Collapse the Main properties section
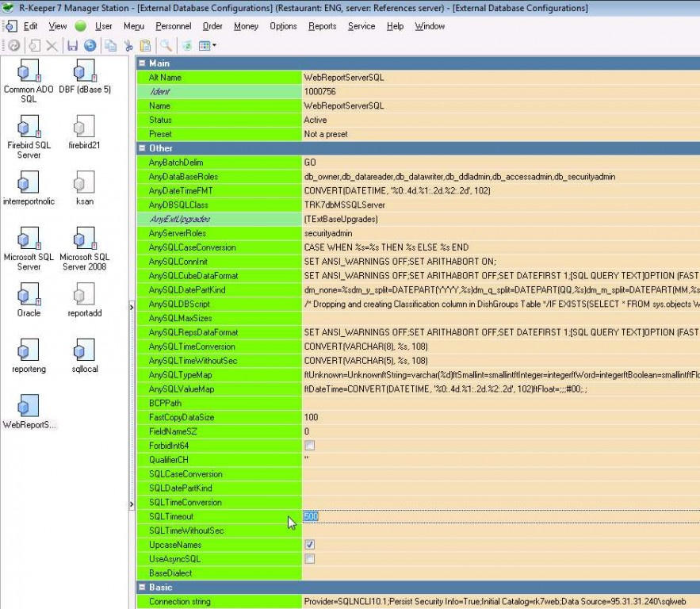Viewport: 700px width, 609px height. [143, 63]
